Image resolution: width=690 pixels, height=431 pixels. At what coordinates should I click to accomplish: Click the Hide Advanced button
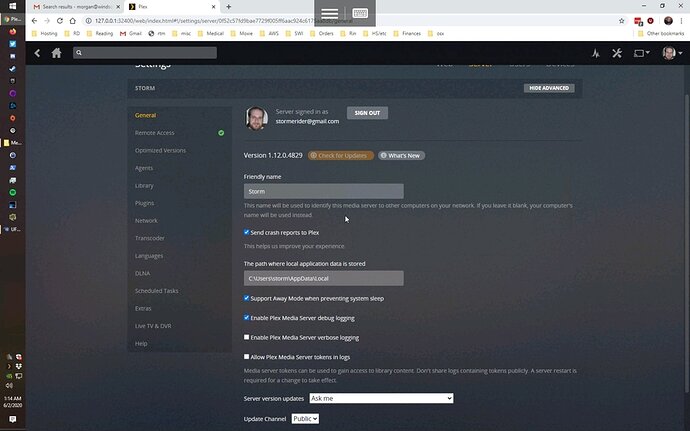(549, 88)
